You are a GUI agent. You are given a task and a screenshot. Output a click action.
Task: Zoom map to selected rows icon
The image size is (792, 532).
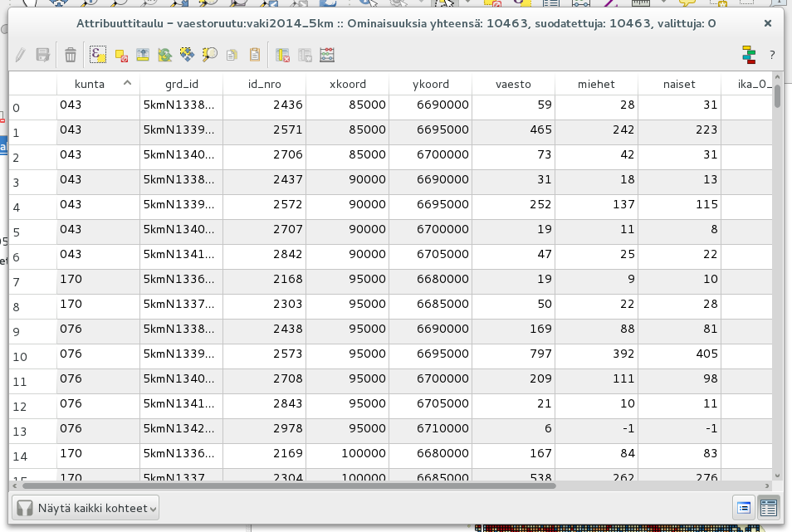coord(209,55)
